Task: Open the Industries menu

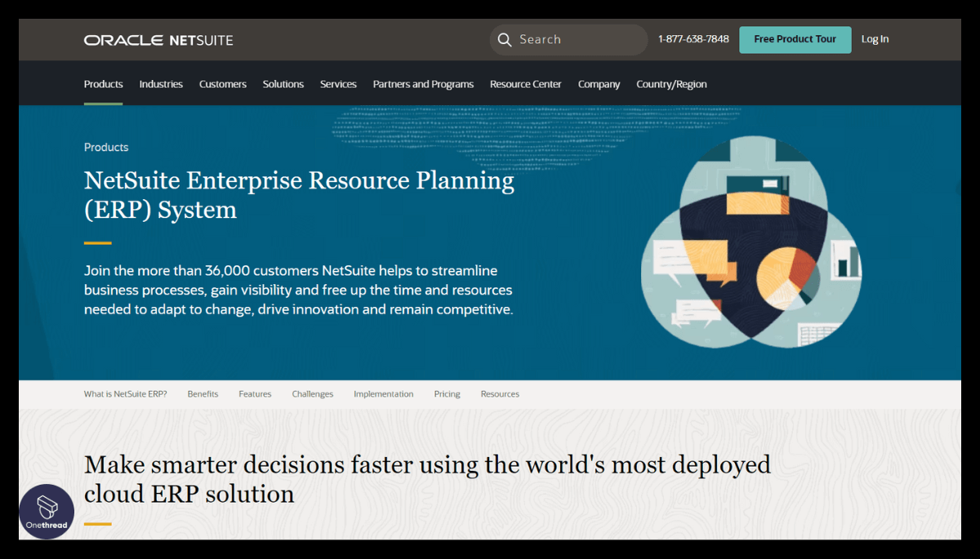Action: 161,83
